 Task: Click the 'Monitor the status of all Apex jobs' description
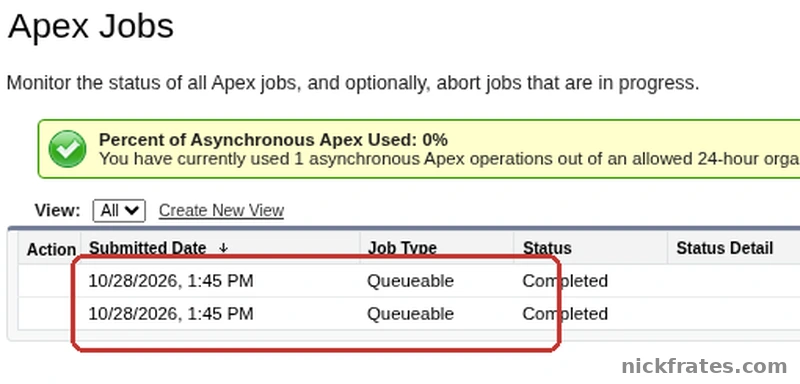pyautogui.click(x=353, y=83)
